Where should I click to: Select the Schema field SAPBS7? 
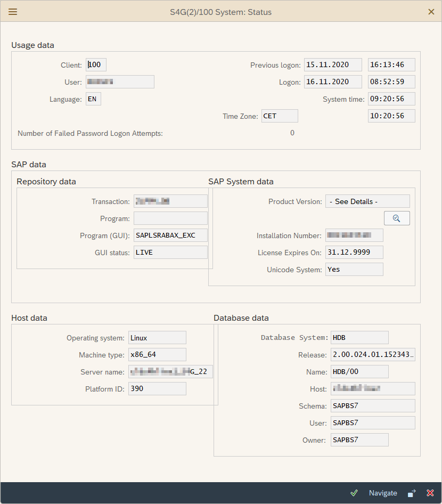373,406
